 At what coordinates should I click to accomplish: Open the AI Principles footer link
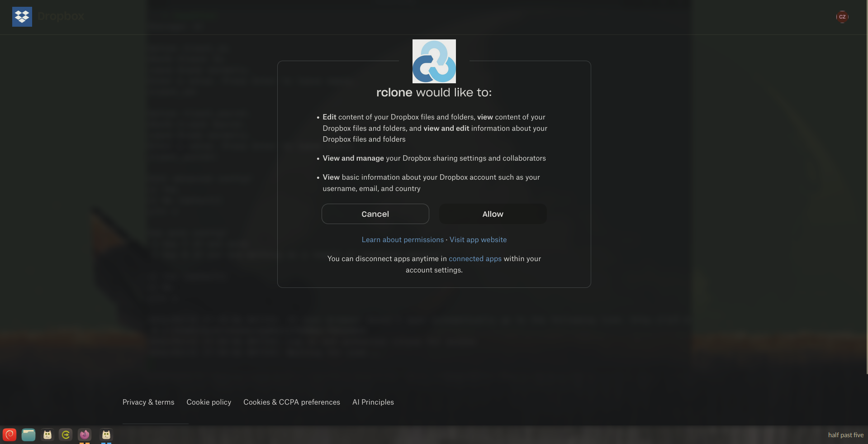[x=373, y=402]
